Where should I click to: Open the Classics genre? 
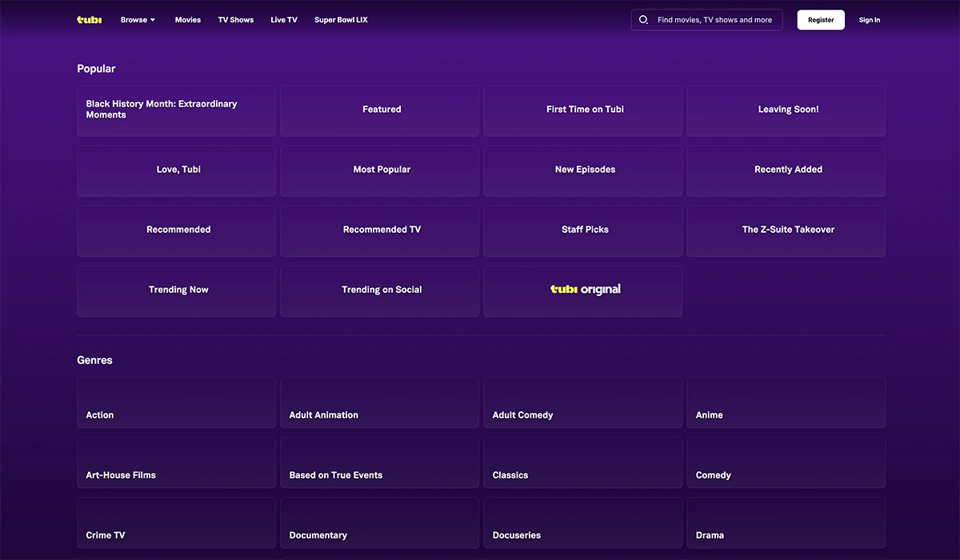583,462
